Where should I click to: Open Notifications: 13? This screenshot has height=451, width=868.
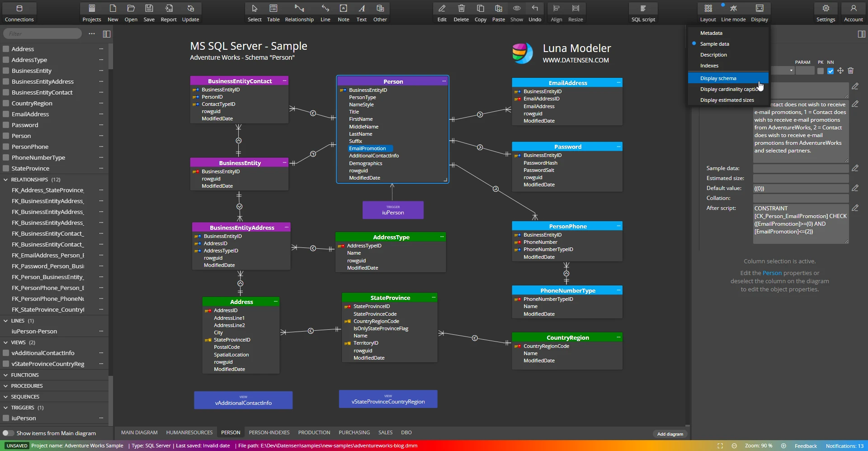tap(844, 446)
